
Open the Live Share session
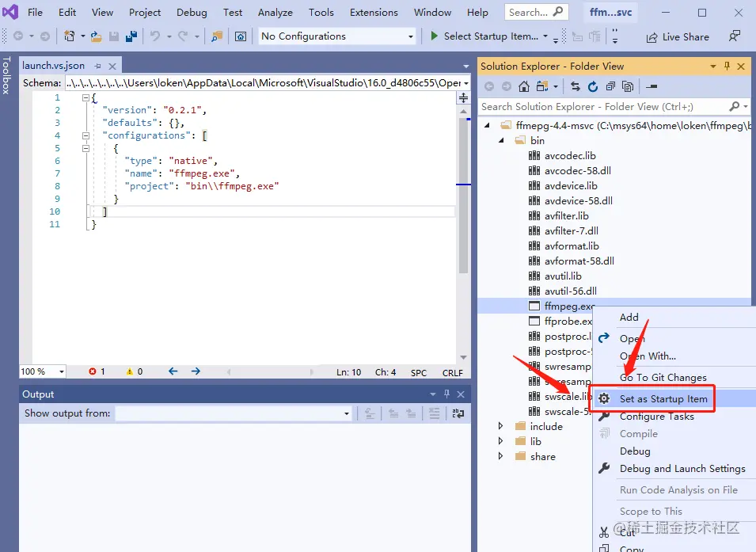pos(678,36)
